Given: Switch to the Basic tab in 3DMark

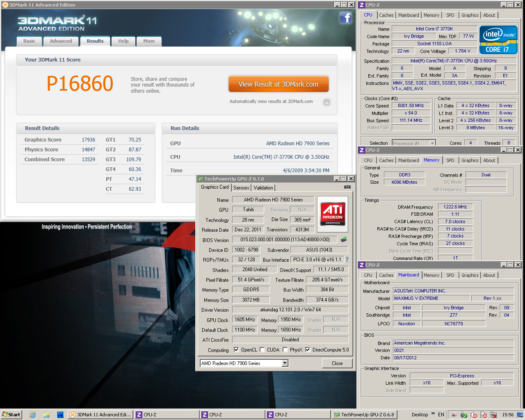Looking at the screenshot, I should point(29,41).
